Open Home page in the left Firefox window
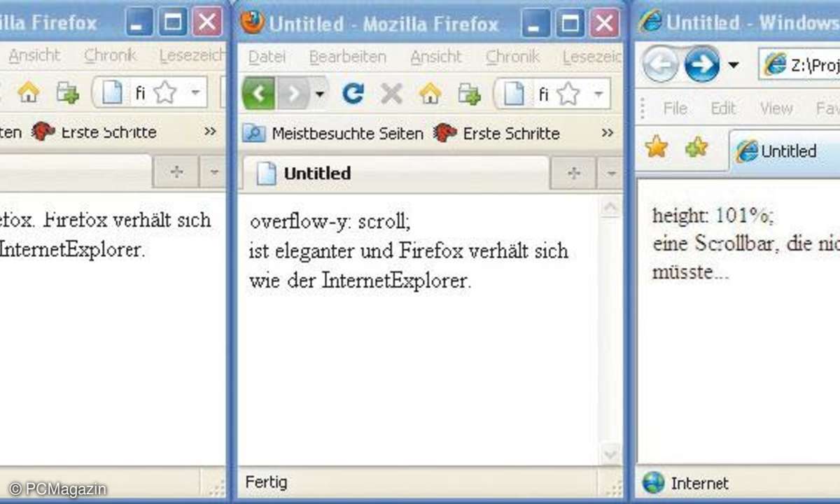This screenshot has width=840, height=504. pyautogui.click(x=28, y=92)
